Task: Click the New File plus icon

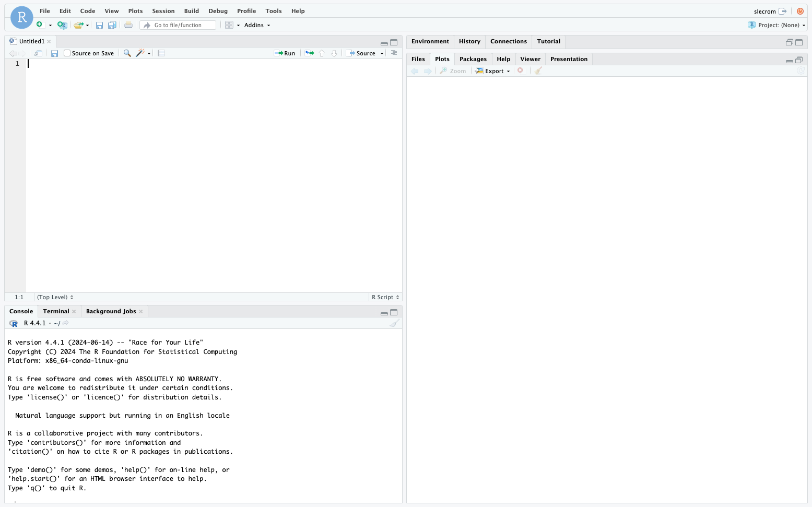Action: point(39,25)
